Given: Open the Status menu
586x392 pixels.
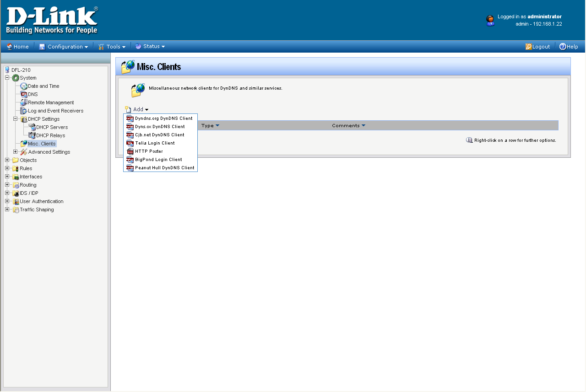Looking at the screenshot, I should point(150,47).
